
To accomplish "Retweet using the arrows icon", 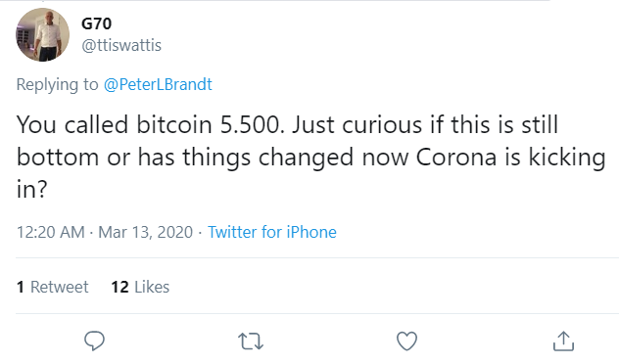I will tap(251, 341).
